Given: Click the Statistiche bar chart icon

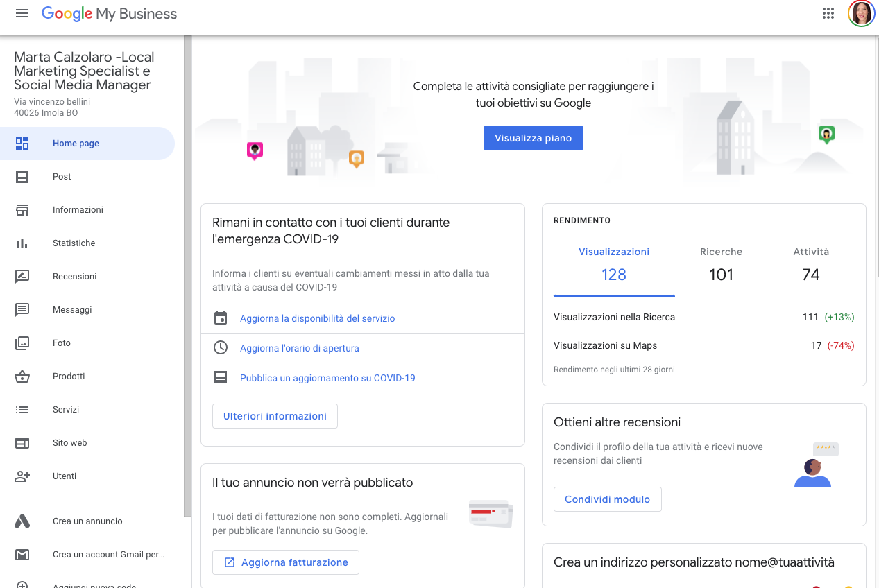Looking at the screenshot, I should (x=22, y=243).
